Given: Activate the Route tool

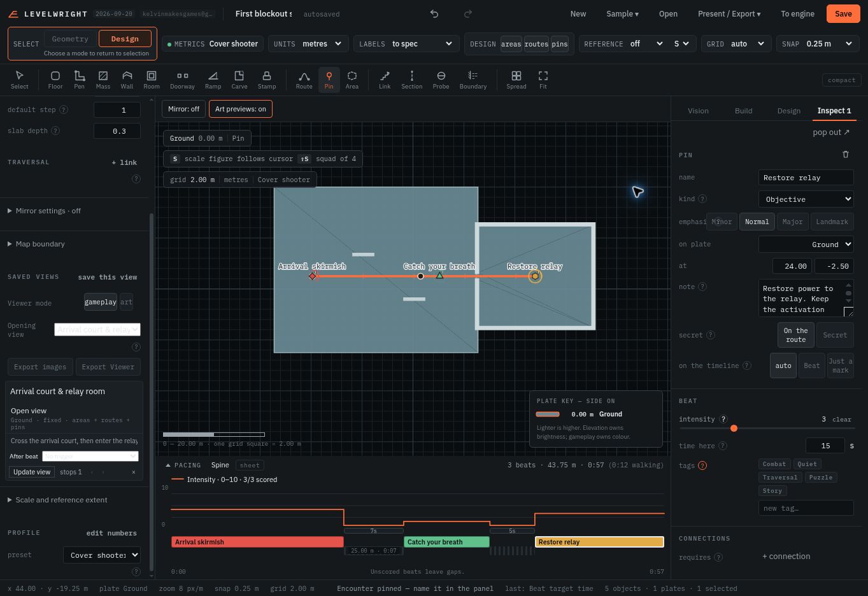Looking at the screenshot, I should pyautogui.click(x=304, y=80).
